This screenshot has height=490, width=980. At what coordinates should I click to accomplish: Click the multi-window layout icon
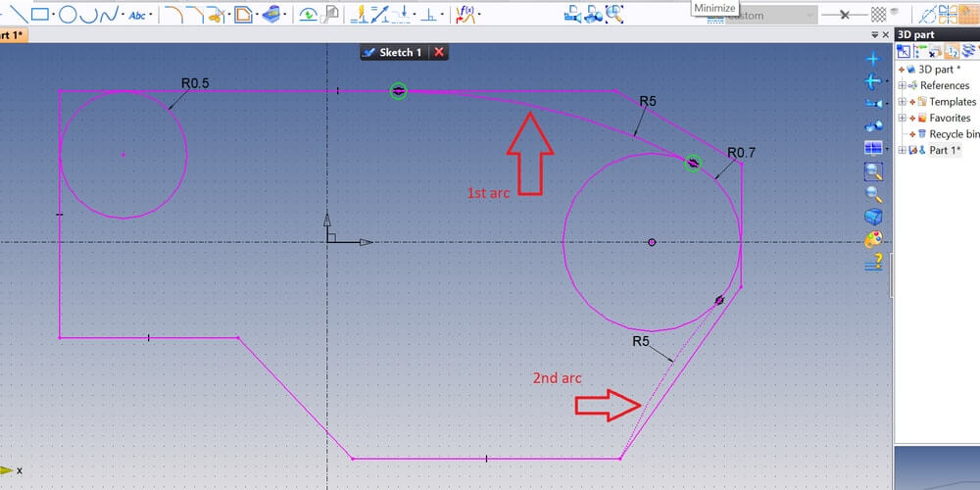873,148
